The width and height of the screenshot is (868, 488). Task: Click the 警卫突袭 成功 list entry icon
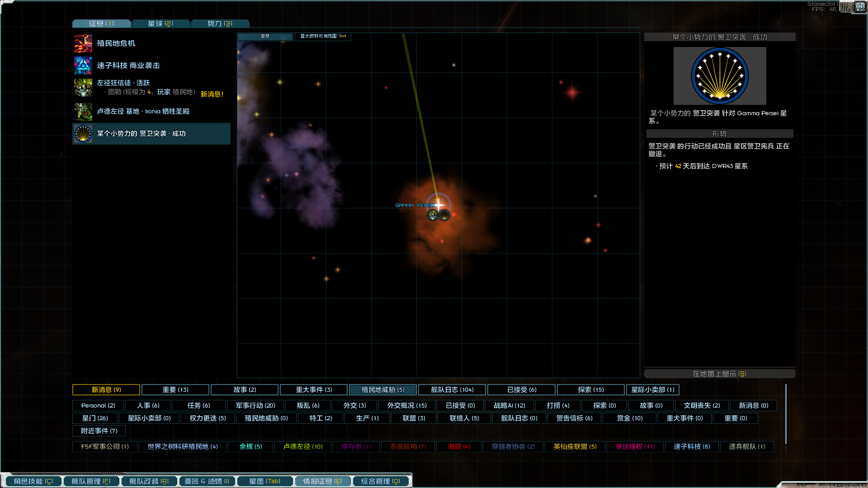pyautogui.click(x=83, y=134)
